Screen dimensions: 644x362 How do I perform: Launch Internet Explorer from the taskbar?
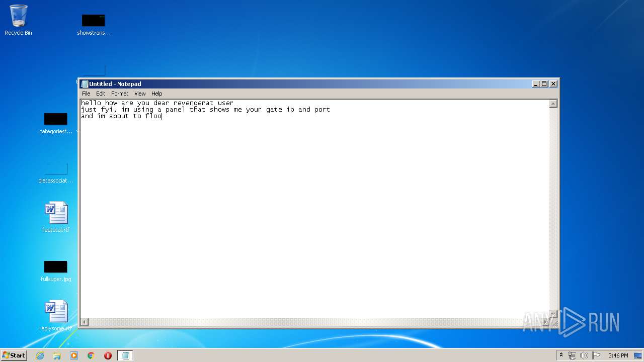[x=40, y=355]
